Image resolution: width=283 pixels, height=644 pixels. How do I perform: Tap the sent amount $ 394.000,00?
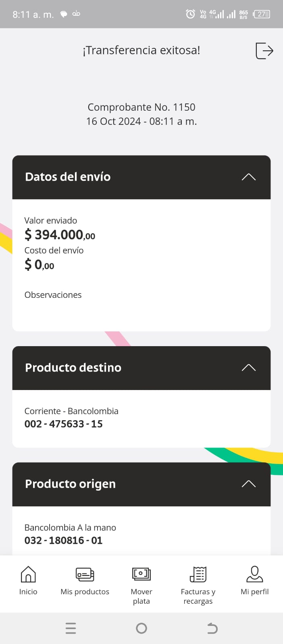click(60, 234)
